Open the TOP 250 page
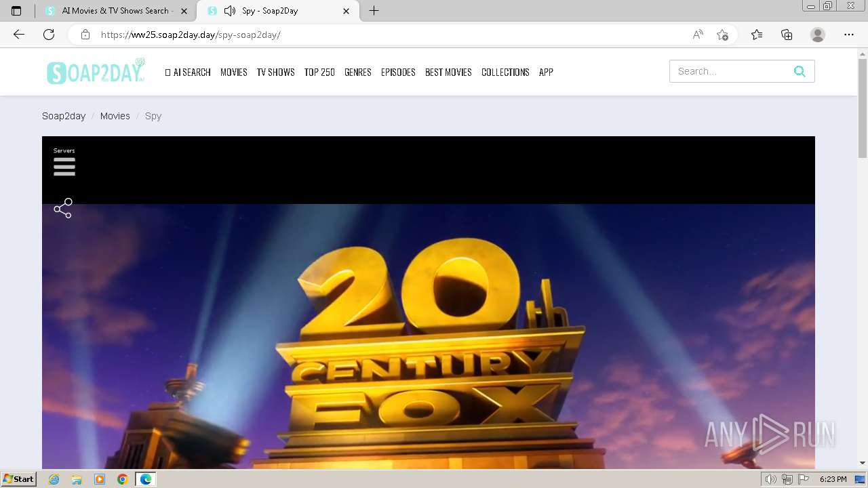Viewport: 868px width, 488px height. [319, 72]
